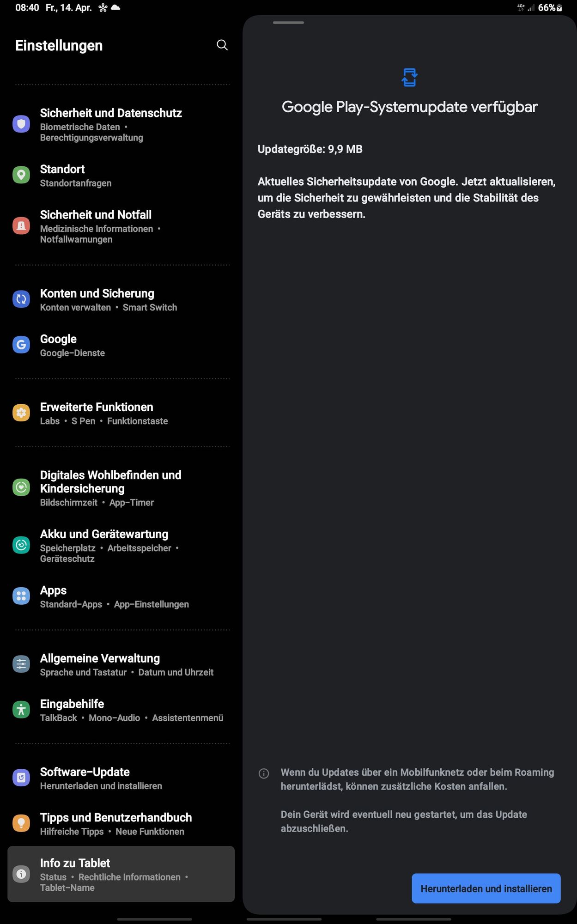The image size is (577, 924).
Task: Tap the drag handle atop update sheet
Action: coord(288,22)
